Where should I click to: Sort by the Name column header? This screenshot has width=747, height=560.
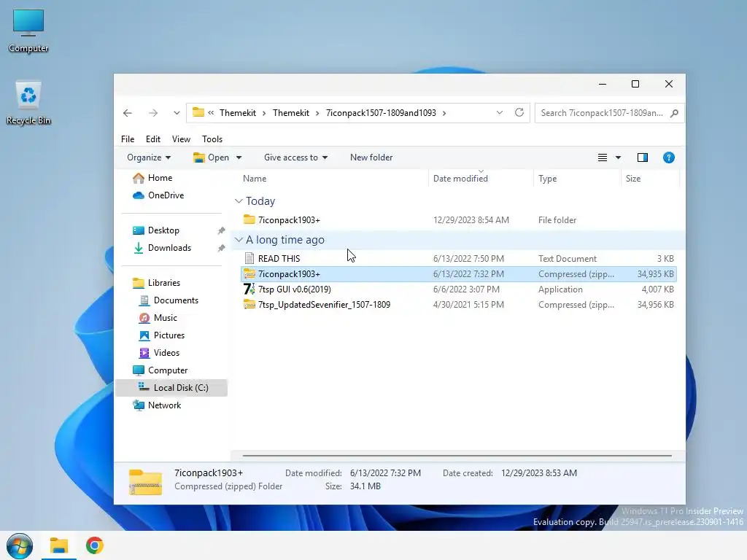point(255,179)
